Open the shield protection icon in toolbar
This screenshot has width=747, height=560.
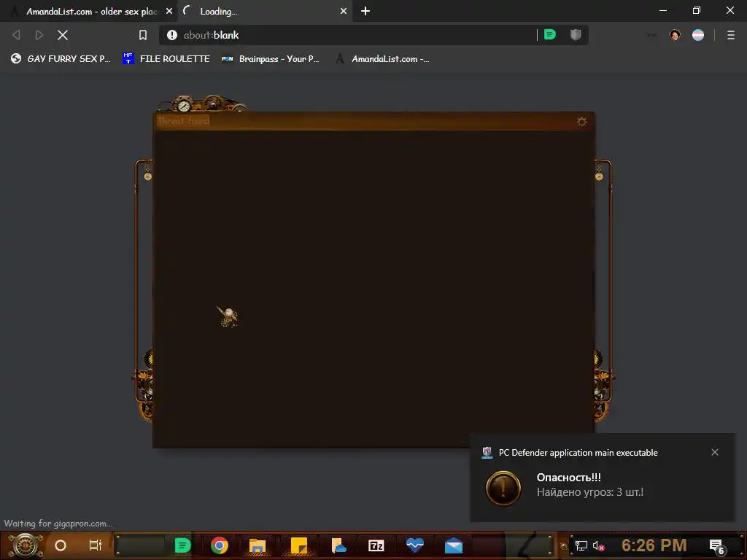click(576, 35)
